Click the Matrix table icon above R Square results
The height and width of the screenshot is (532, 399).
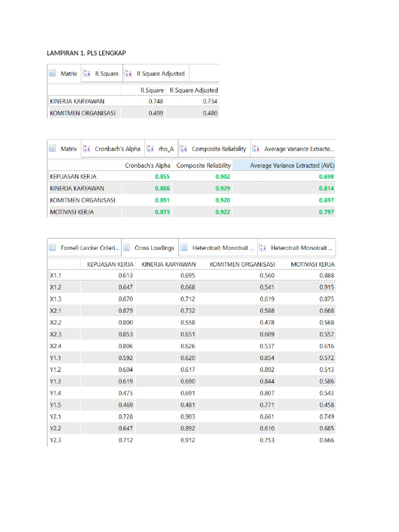pos(52,74)
